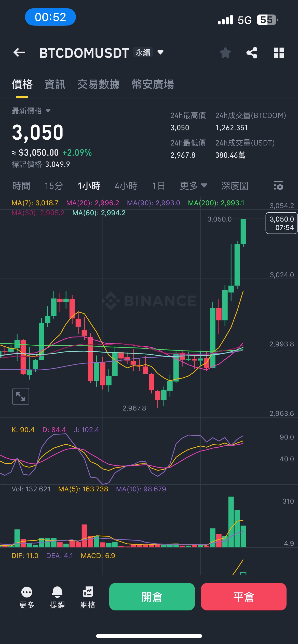Tap the 24h成交量(USDT) value 380.46萬
Viewport: 298px width, 644px height.
point(230,155)
